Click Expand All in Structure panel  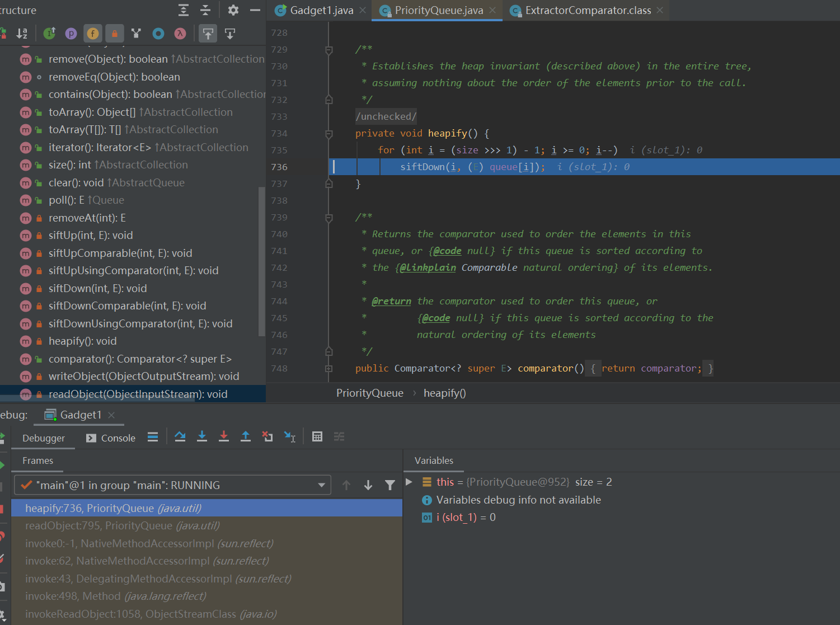(x=184, y=10)
